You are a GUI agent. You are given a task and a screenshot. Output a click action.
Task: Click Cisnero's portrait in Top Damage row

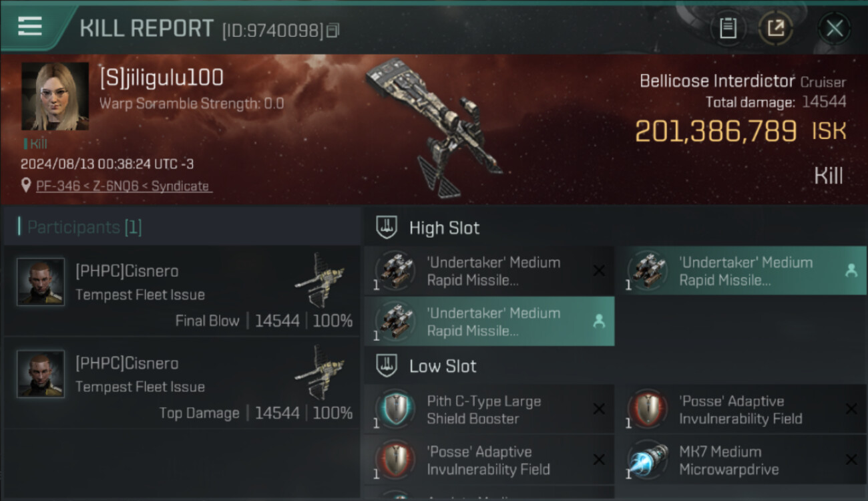(x=41, y=374)
